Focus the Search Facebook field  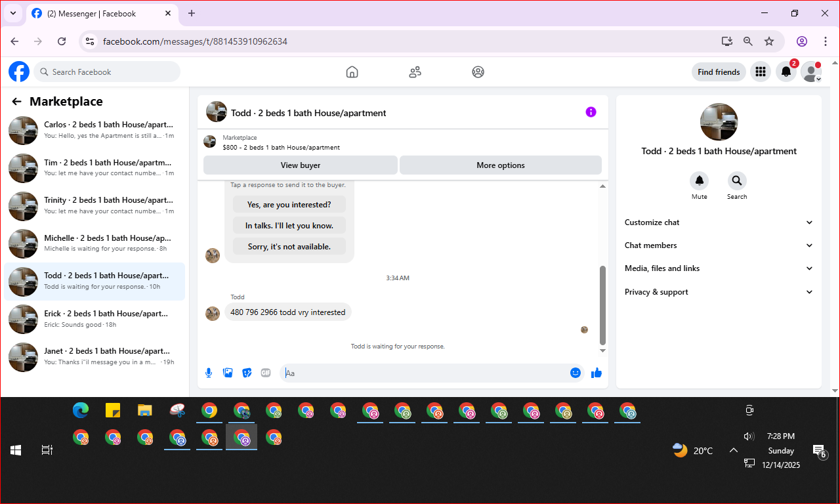pyautogui.click(x=107, y=72)
